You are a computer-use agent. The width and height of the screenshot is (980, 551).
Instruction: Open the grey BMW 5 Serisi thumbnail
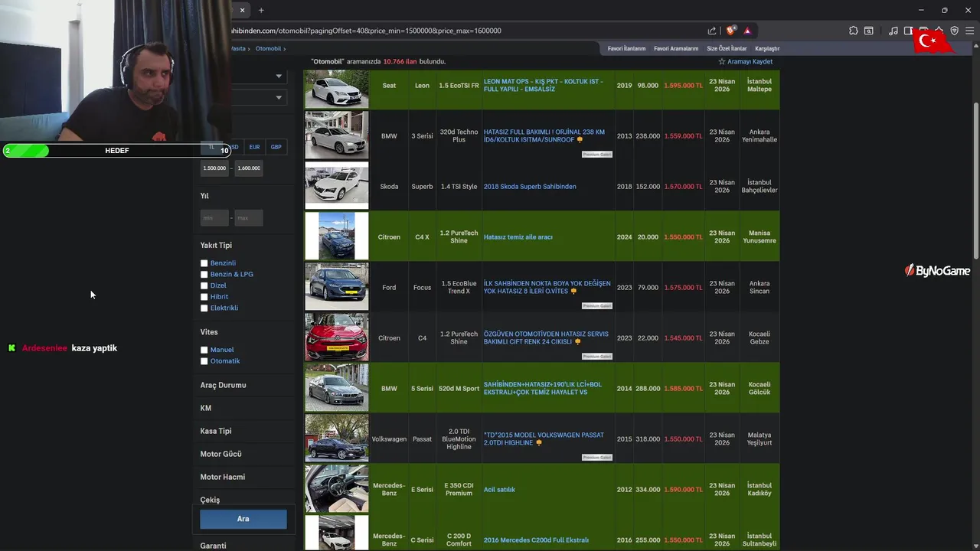337,388
